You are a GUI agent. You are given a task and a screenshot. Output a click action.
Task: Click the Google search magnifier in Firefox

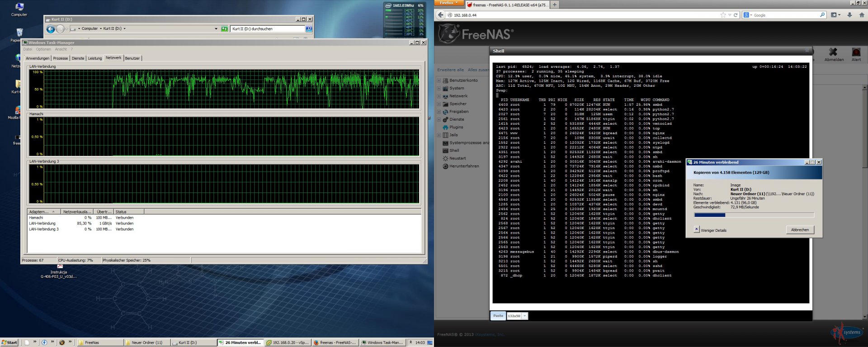(822, 15)
